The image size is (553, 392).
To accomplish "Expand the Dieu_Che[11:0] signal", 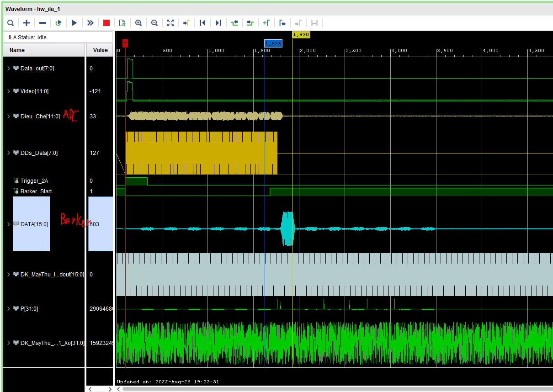I will click(x=8, y=117).
